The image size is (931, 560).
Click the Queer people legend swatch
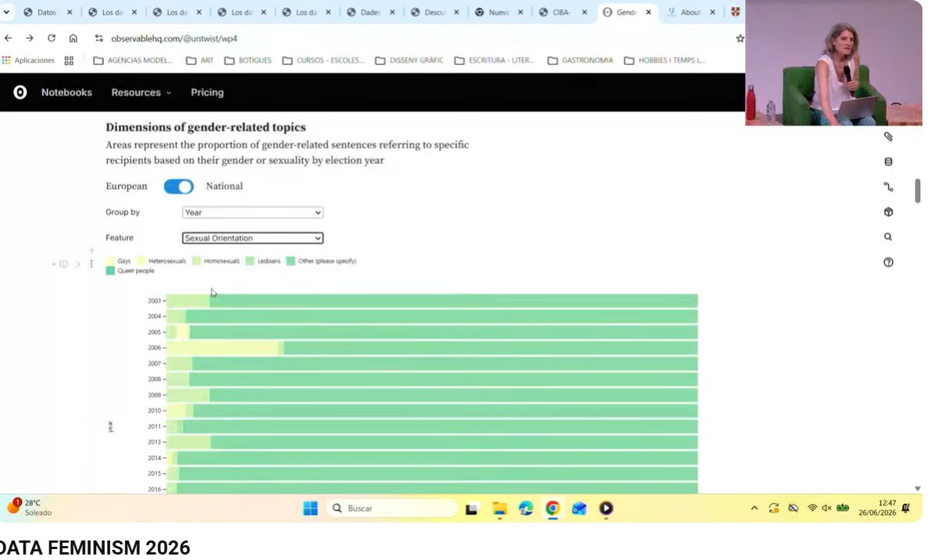click(110, 271)
